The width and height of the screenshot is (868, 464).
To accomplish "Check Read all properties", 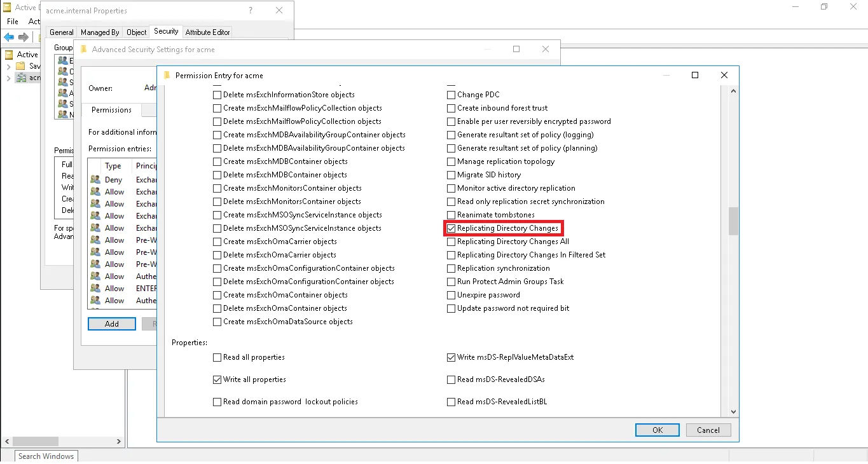I will pos(217,357).
